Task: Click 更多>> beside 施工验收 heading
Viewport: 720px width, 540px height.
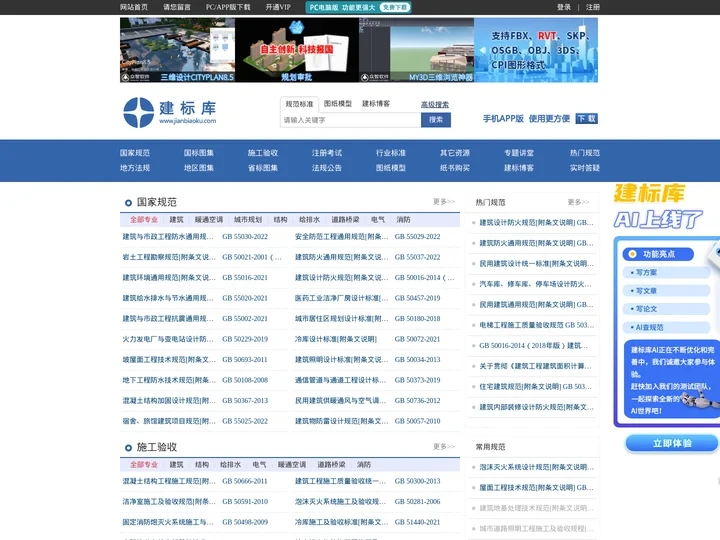Action: coord(444,446)
